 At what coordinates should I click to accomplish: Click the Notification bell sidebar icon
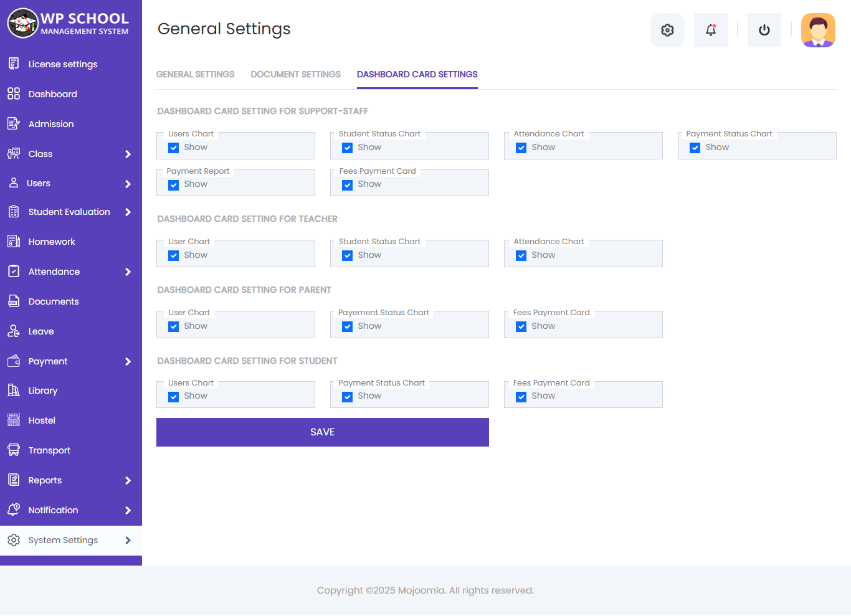point(14,509)
